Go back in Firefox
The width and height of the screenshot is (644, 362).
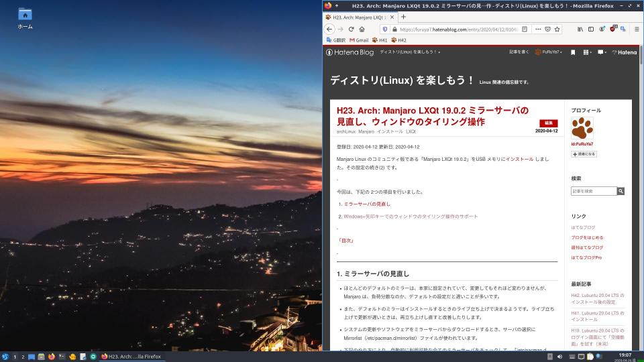tap(329, 29)
